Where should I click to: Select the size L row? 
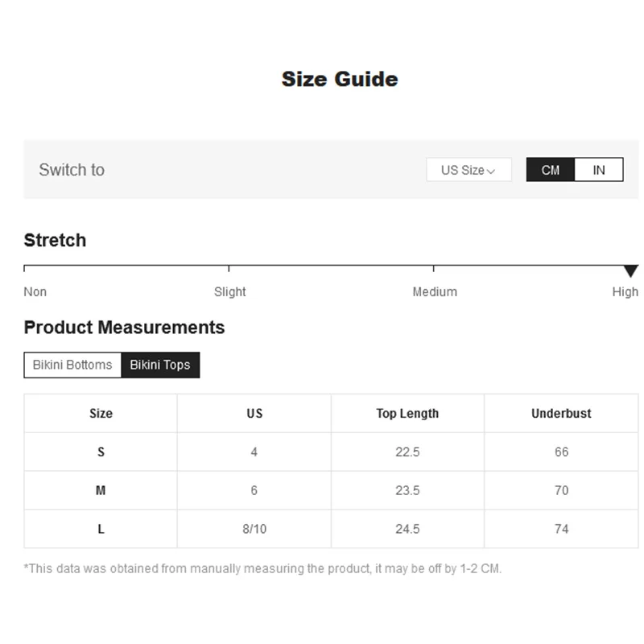point(101,529)
